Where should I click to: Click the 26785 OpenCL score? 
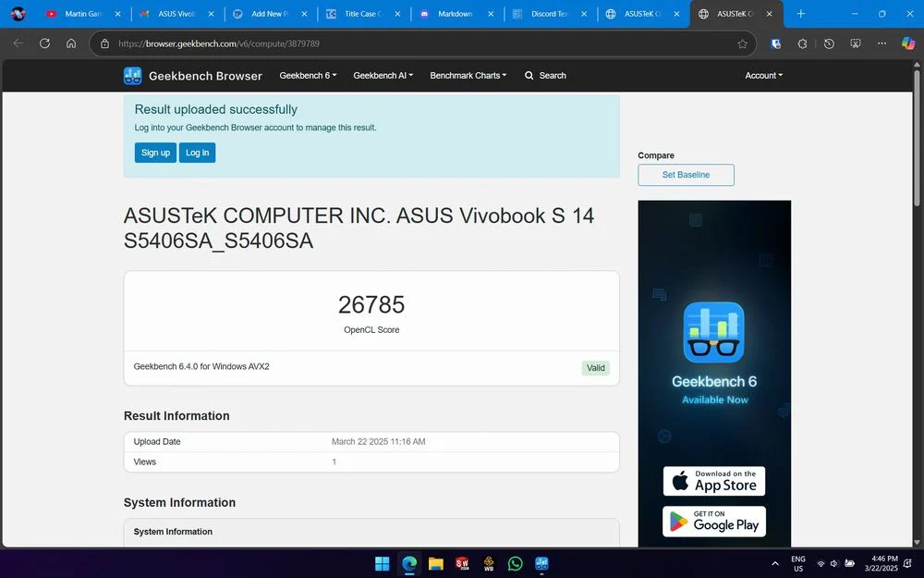point(371,305)
